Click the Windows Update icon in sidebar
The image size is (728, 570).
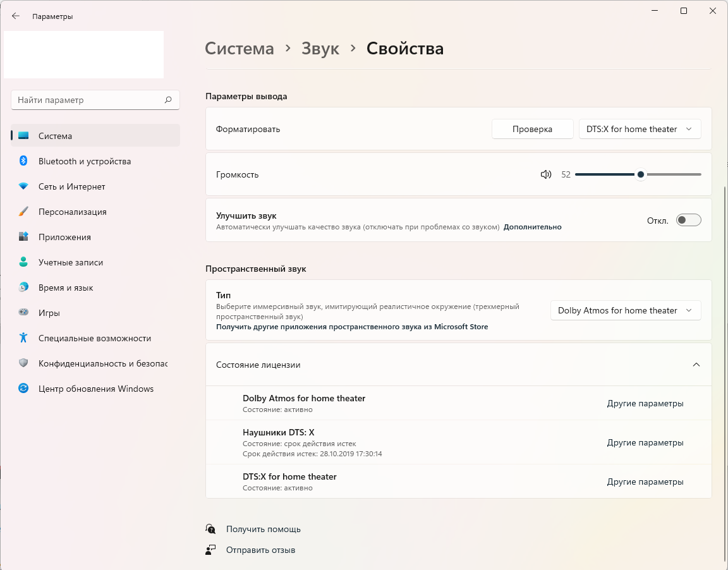pyautogui.click(x=23, y=389)
